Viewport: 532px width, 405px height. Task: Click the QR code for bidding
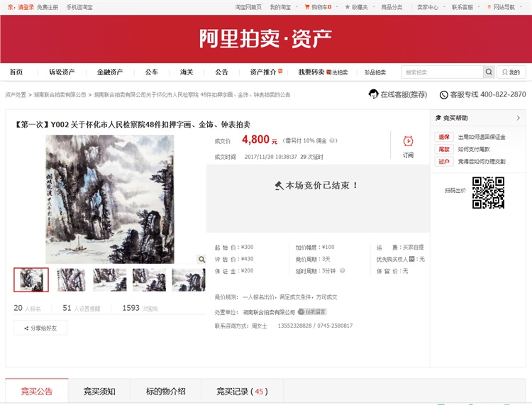pyautogui.click(x=488, y=192)
